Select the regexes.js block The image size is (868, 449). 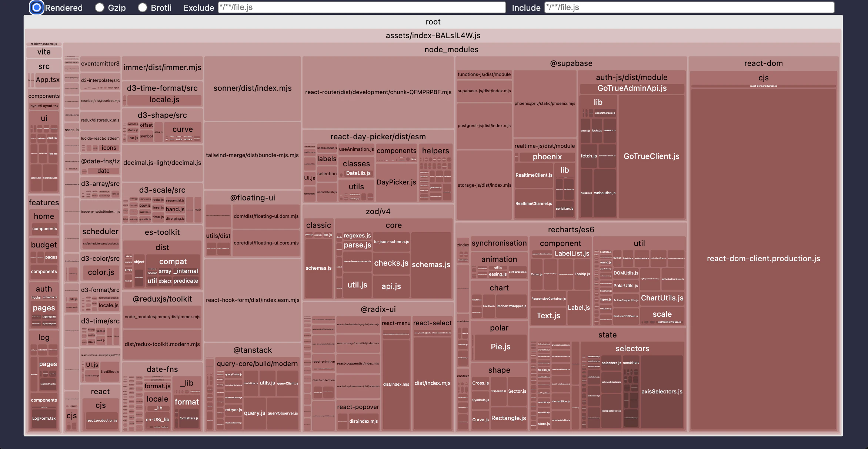(357, 236)
